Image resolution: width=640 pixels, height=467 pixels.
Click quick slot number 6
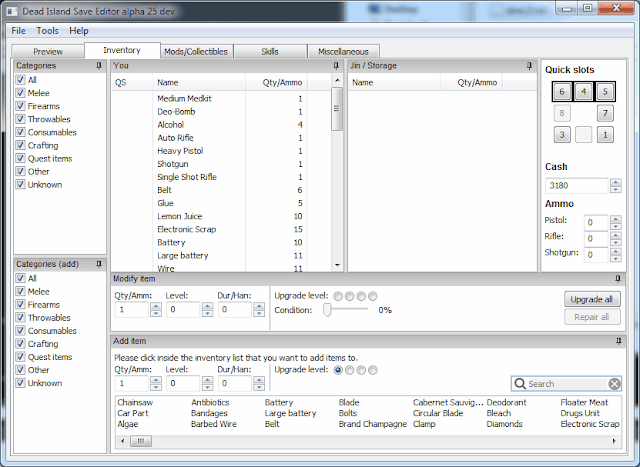point(562,91)
